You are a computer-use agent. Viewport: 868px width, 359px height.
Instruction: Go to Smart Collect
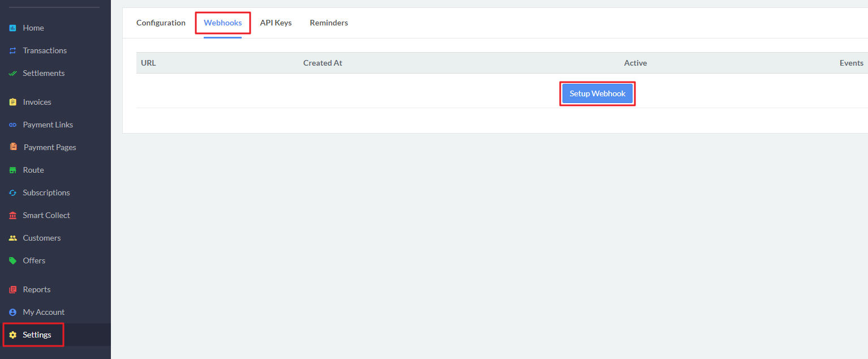coord(46,215)
